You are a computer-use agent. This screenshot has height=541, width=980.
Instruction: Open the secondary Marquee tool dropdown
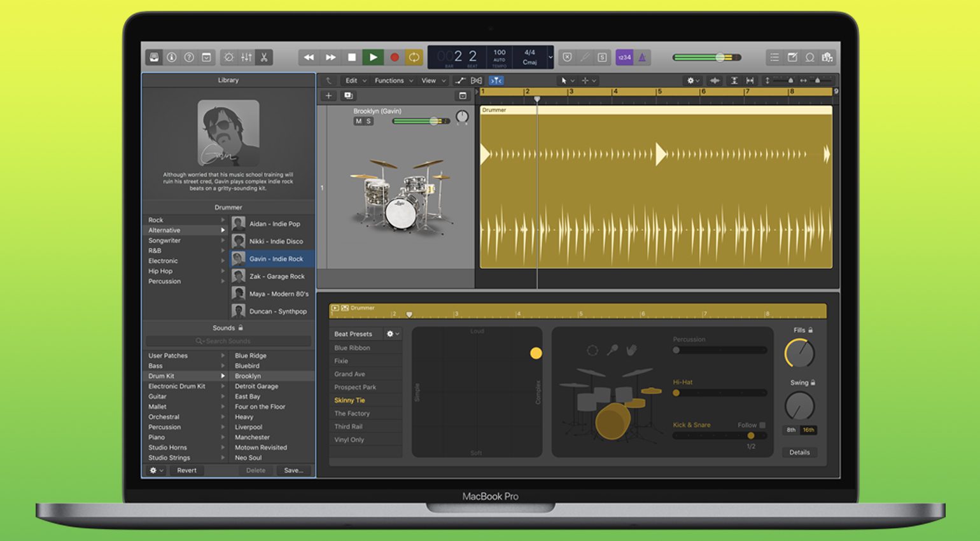(589, 81)
